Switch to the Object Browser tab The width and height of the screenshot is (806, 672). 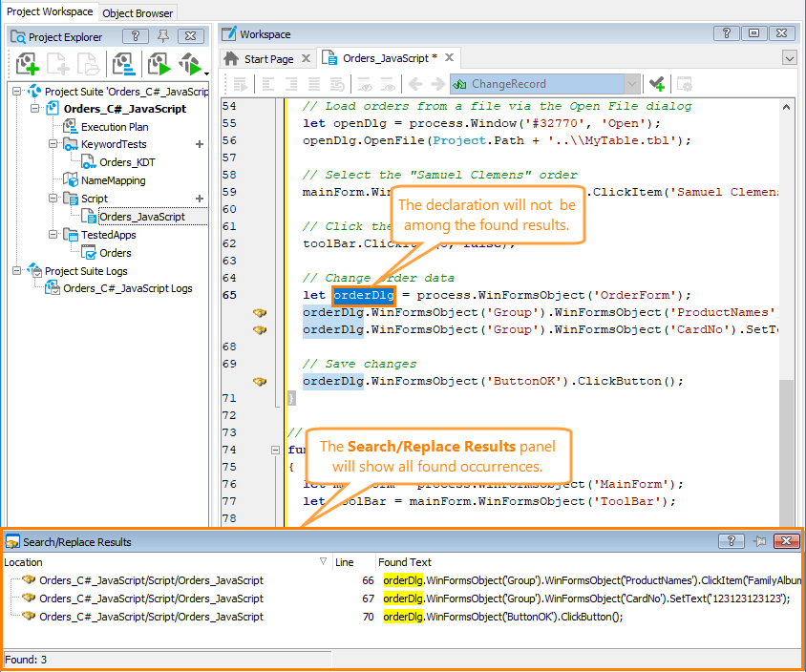(x=138, y=12)
